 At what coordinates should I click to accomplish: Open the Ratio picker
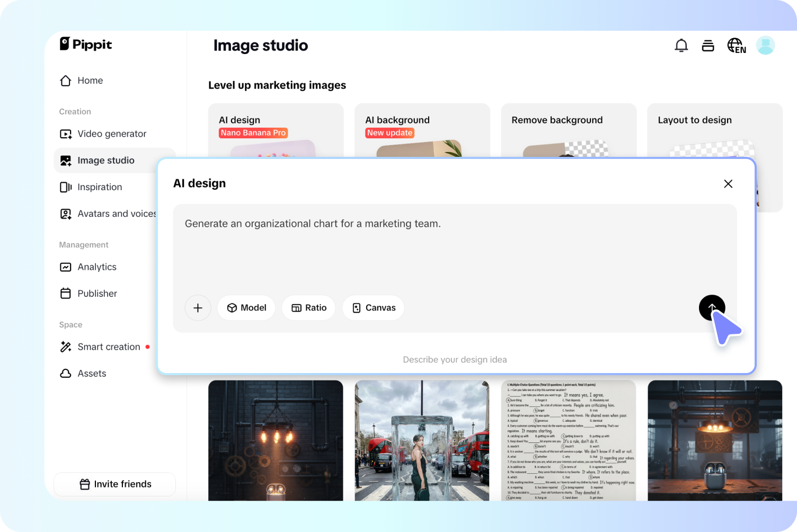[308, 307]
